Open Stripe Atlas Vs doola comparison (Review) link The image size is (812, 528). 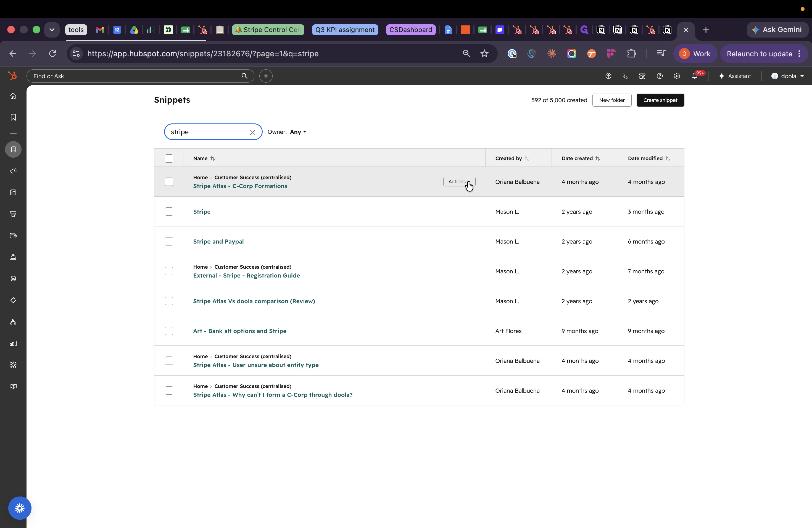pos(254,301)
